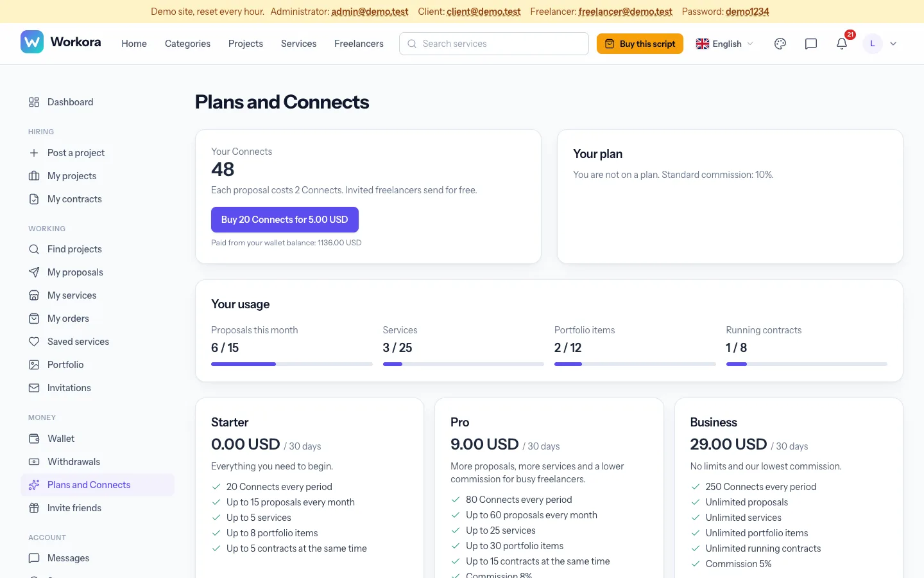The width and height of the screenshot is (924, 578).
Task: Open the notifications bell icon
Action: click(x=842, y=44)
